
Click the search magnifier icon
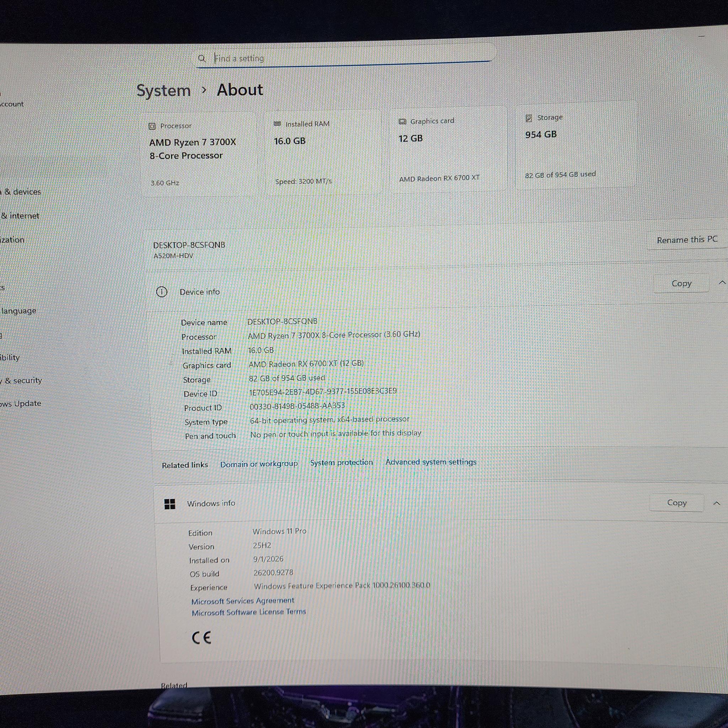click(202, 58)
